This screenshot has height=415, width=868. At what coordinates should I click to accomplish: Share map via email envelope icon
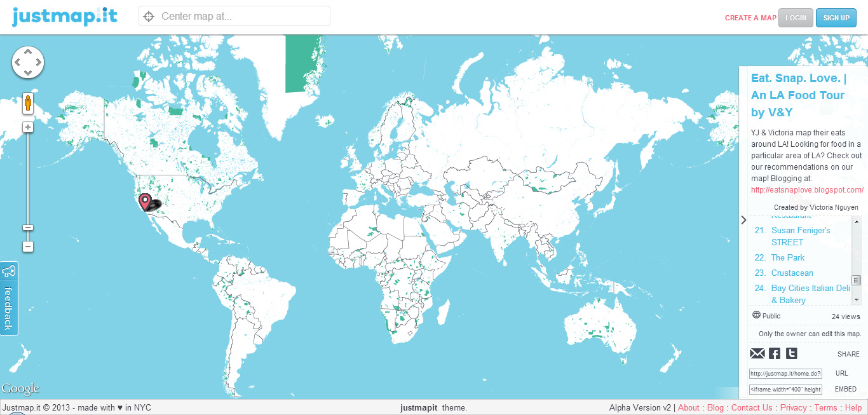coord(757,354)
